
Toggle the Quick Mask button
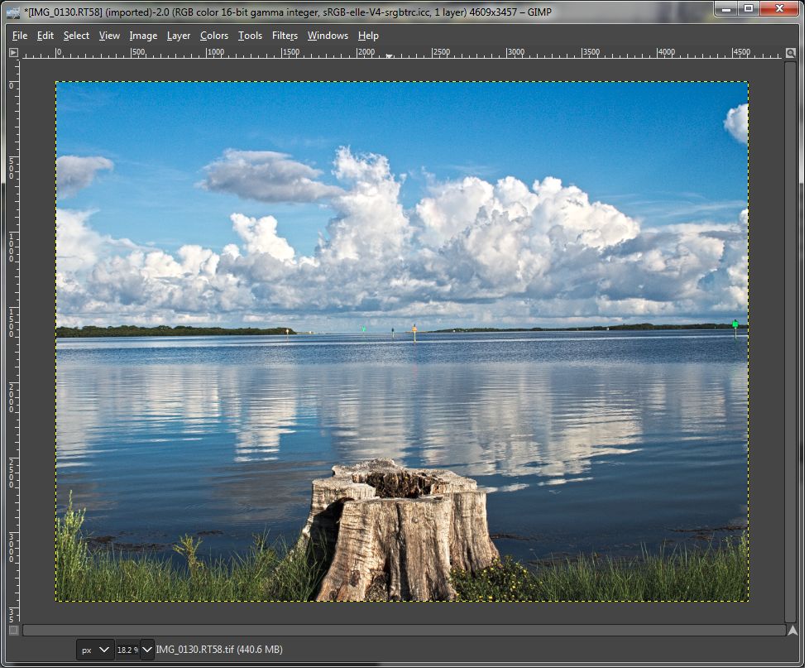coord(13,630)
